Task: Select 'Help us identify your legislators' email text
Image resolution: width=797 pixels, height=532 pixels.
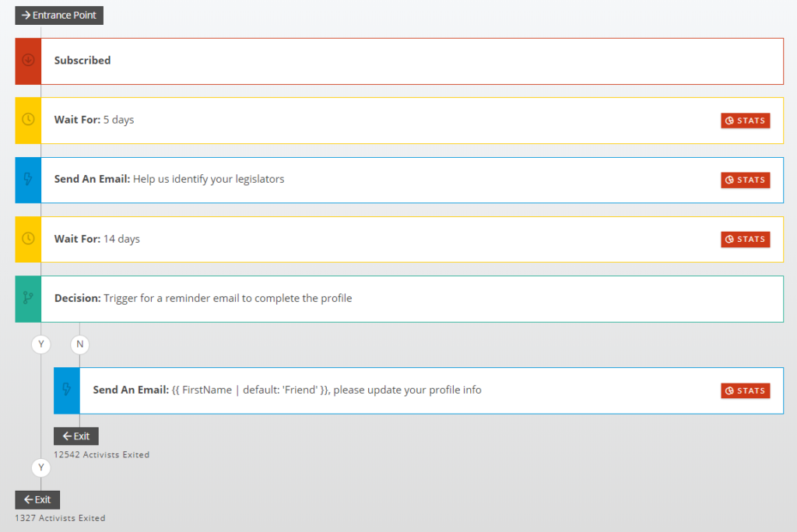Action: tap(208, 179)
